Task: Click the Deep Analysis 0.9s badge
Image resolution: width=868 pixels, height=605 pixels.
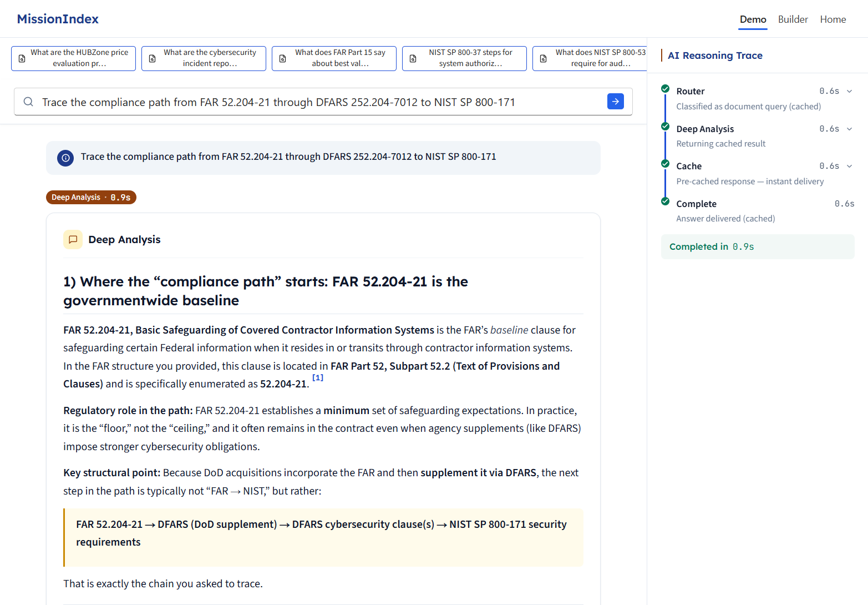Action: tap(91, 198)
